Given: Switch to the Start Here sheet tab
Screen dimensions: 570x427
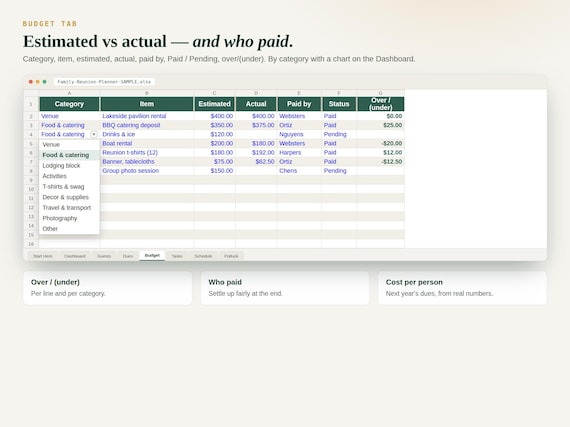Looking at the screenshot, I should point(43,256).
